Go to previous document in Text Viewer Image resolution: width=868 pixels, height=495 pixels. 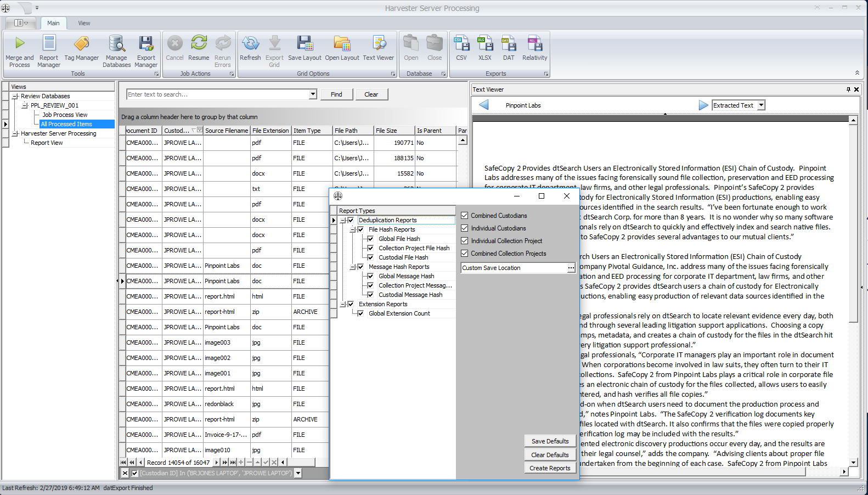[483, 105]
